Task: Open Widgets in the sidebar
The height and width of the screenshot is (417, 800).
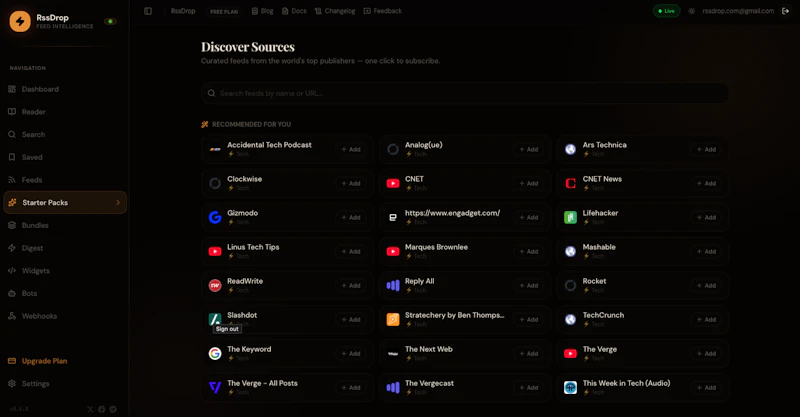Action: tap(65, 271)
